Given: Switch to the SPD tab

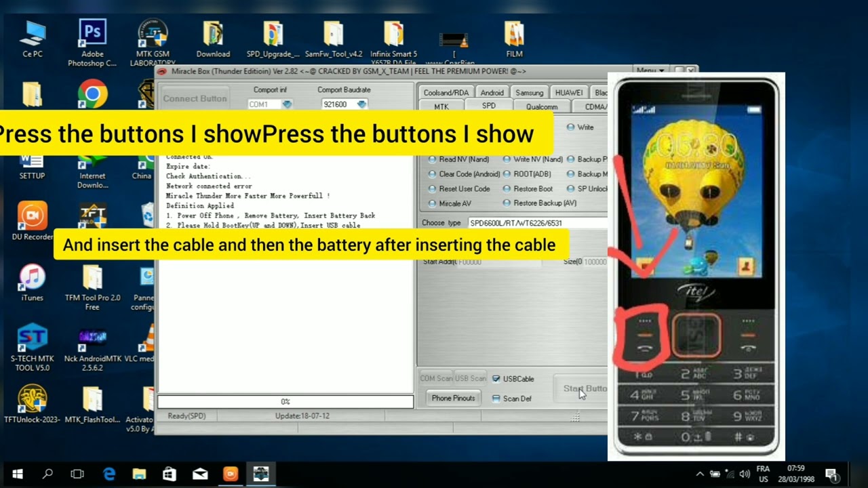Looking at the screenshot, I should [489, 106].
